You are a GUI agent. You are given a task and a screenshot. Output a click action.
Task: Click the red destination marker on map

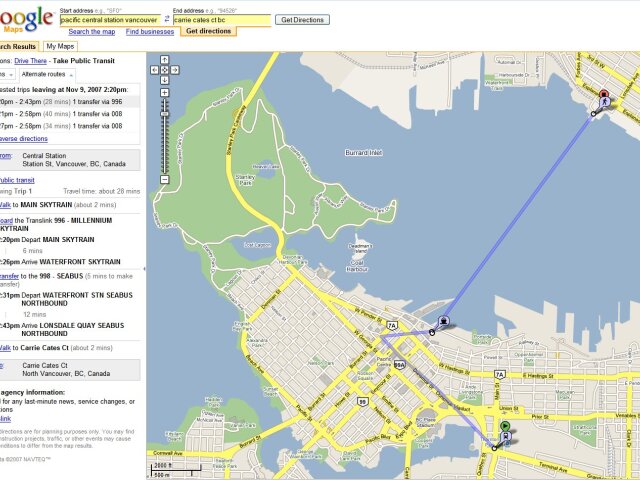click(x=604, y=94)
